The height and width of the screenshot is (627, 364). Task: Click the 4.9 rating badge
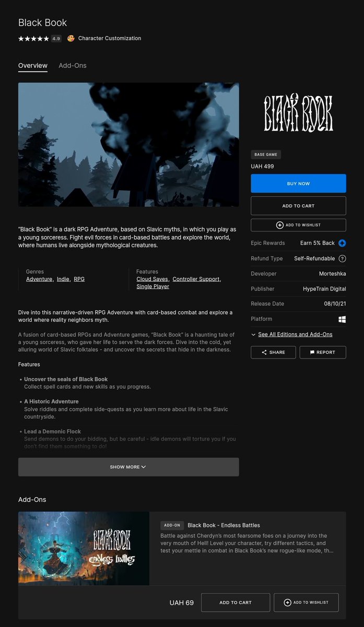tap(56, 38)
